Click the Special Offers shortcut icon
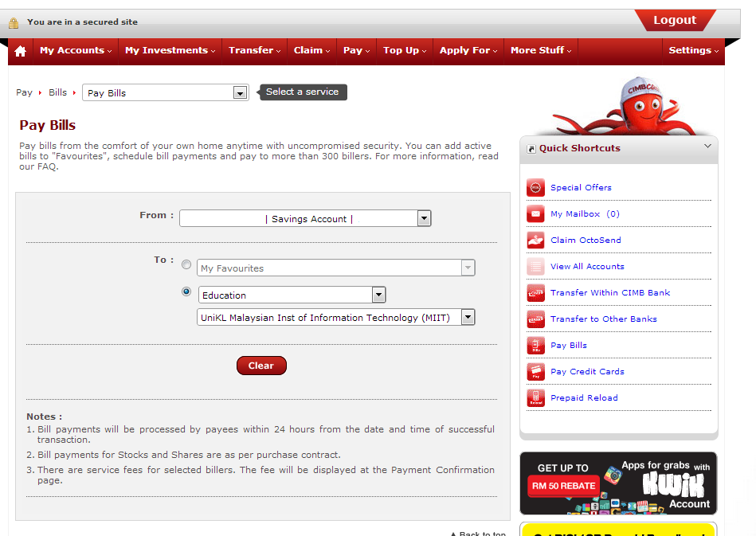Viewport: 756px width, 536px height. (535, 187)
